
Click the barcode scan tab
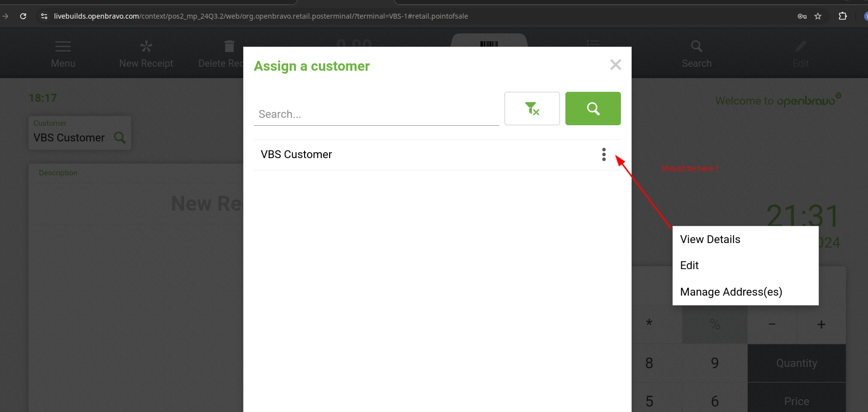coord(489,41)
